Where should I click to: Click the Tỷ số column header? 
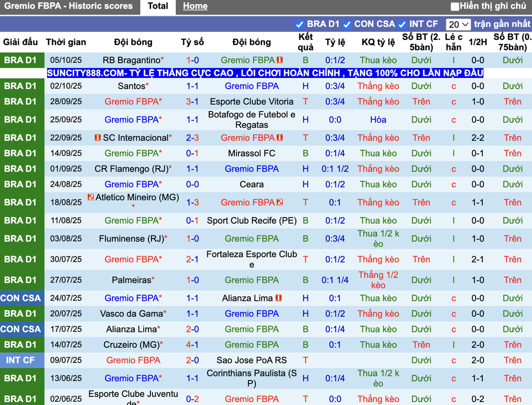[x=193, y=42]
